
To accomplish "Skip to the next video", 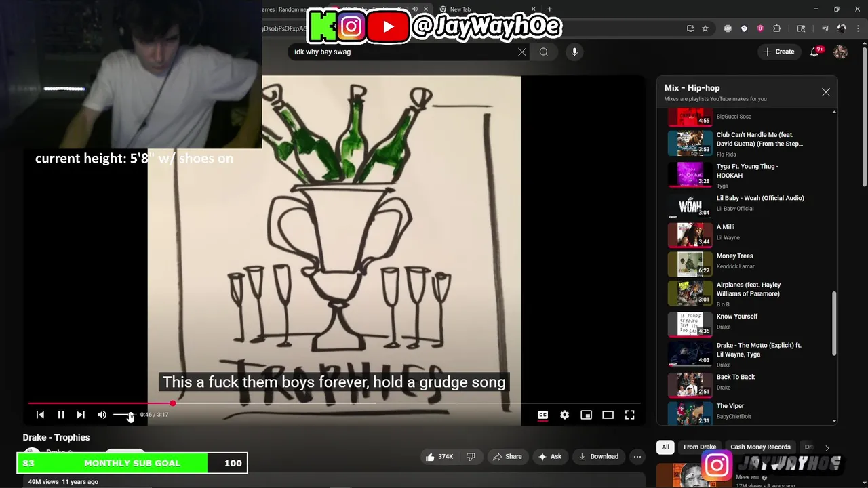I will 81,415.
